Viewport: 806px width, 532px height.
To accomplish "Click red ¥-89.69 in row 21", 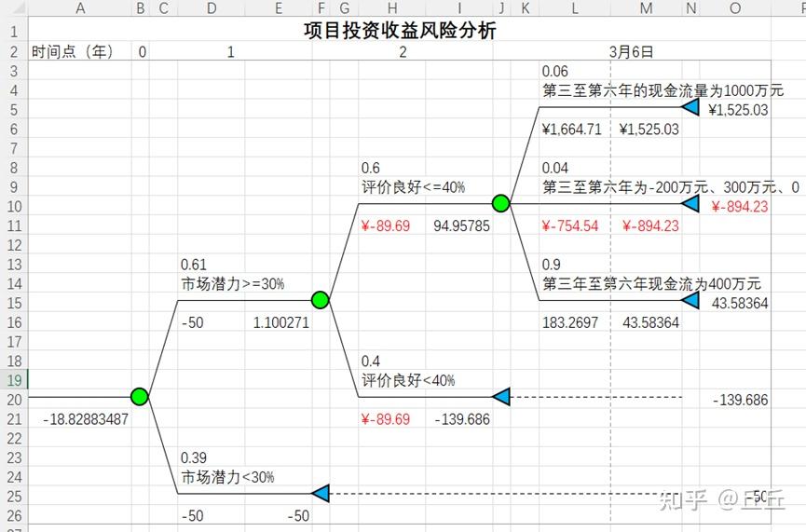I will pos(386,419).
